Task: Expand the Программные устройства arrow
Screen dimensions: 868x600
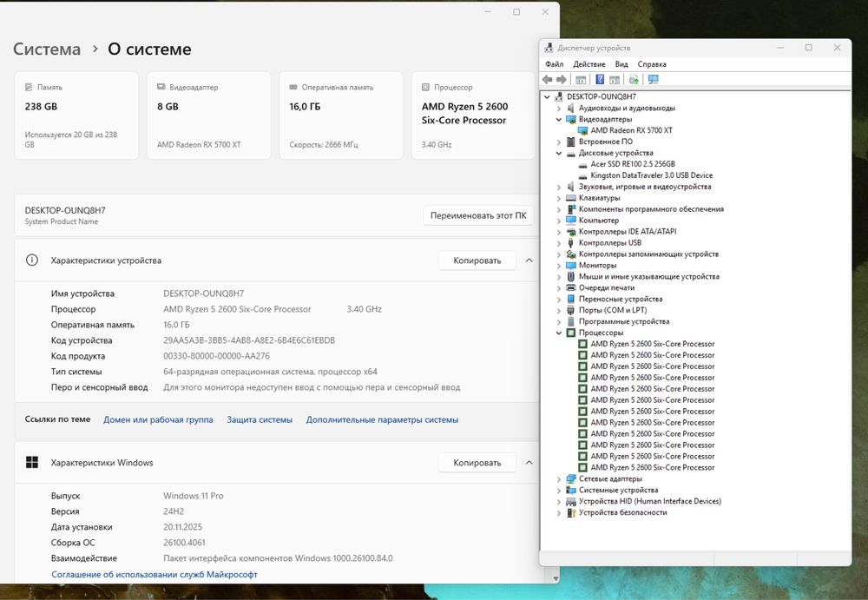Action: (x=558, y=321)
